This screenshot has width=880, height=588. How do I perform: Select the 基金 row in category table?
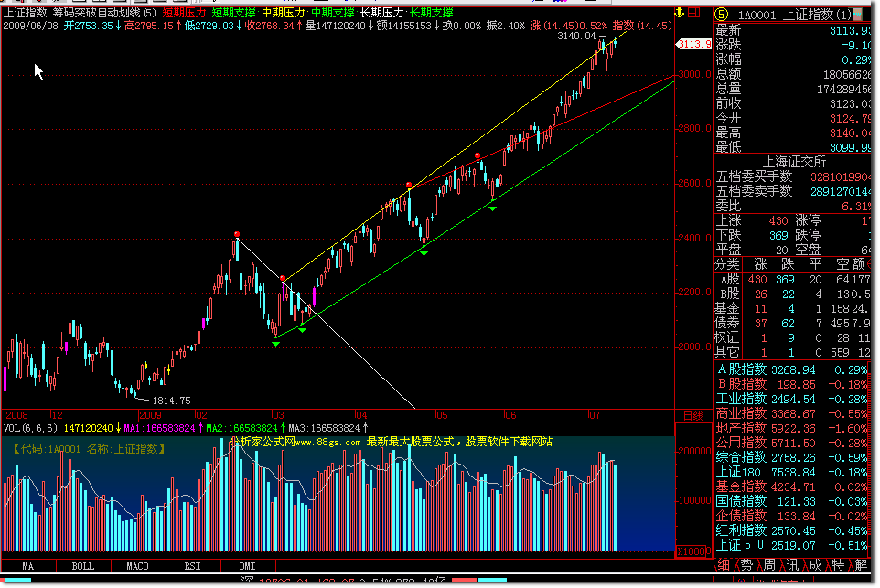click(x=793, y=308)
